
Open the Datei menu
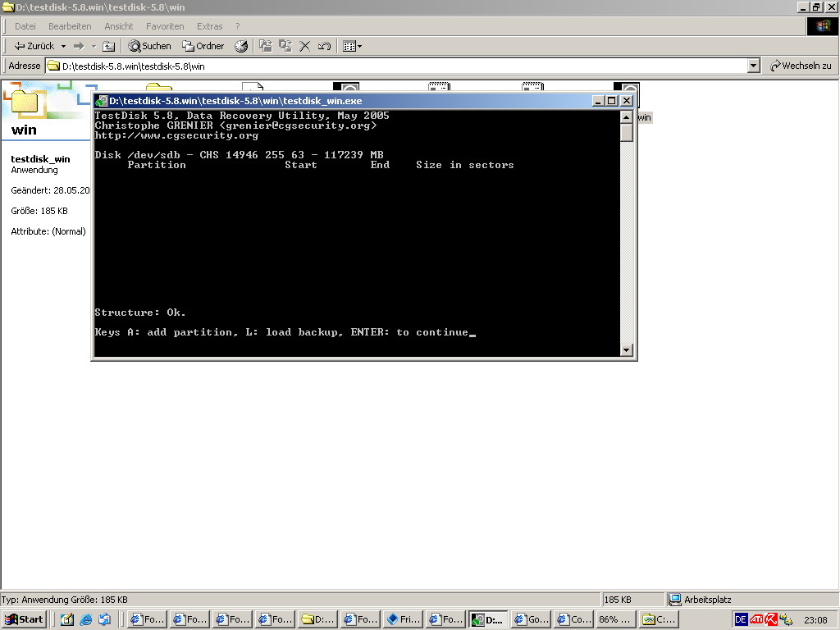pos(25,26)
